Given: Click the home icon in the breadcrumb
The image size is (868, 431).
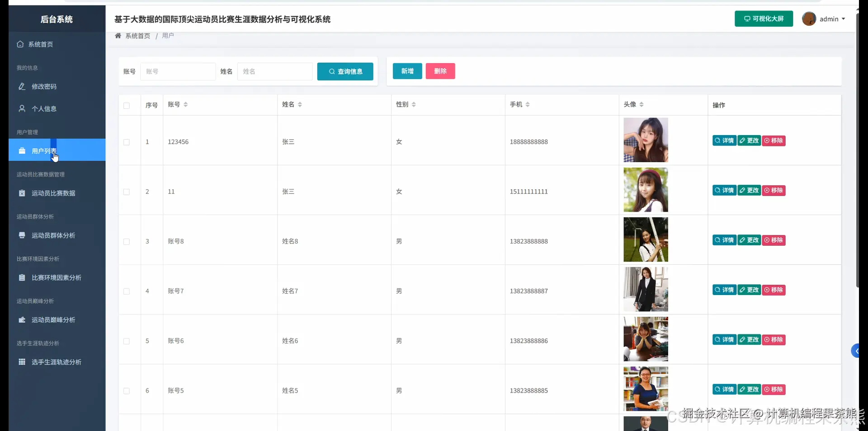Looking at the screenshot, I should point(118,36).
